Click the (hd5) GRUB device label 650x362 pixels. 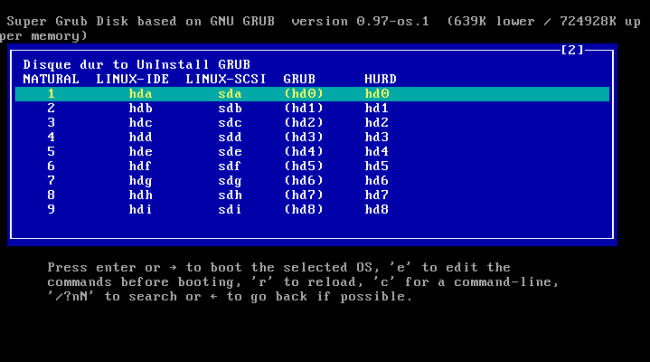303,166
